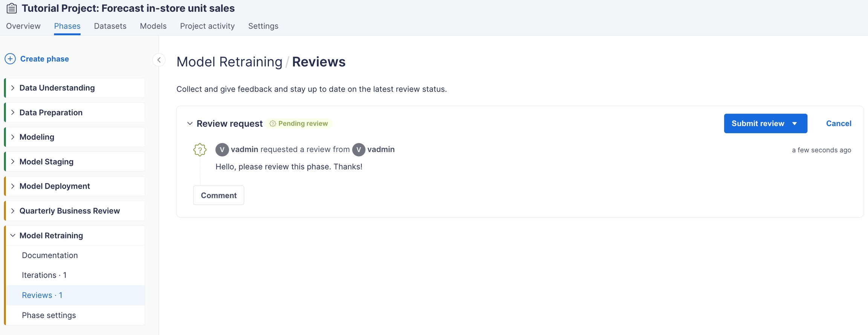
Task: Expand the Data Understanding phase
Action: [13, 88]
